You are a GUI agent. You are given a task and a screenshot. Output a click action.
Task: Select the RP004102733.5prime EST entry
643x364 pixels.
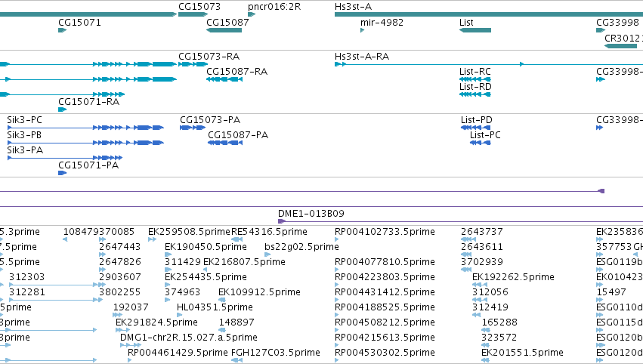385,232
